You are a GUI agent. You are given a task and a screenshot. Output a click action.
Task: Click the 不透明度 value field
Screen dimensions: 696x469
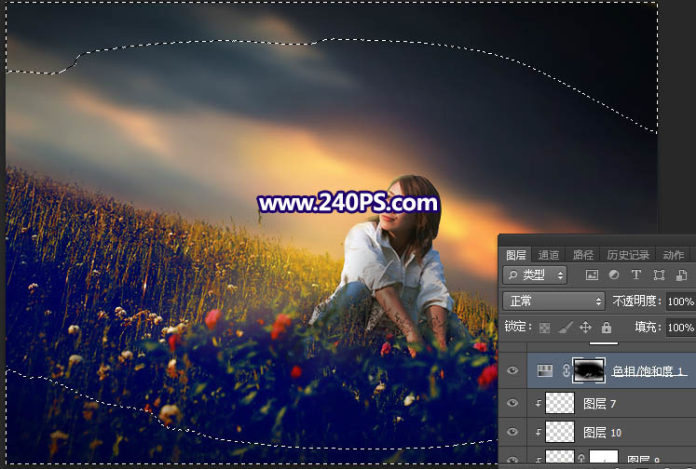click(680, 302)
